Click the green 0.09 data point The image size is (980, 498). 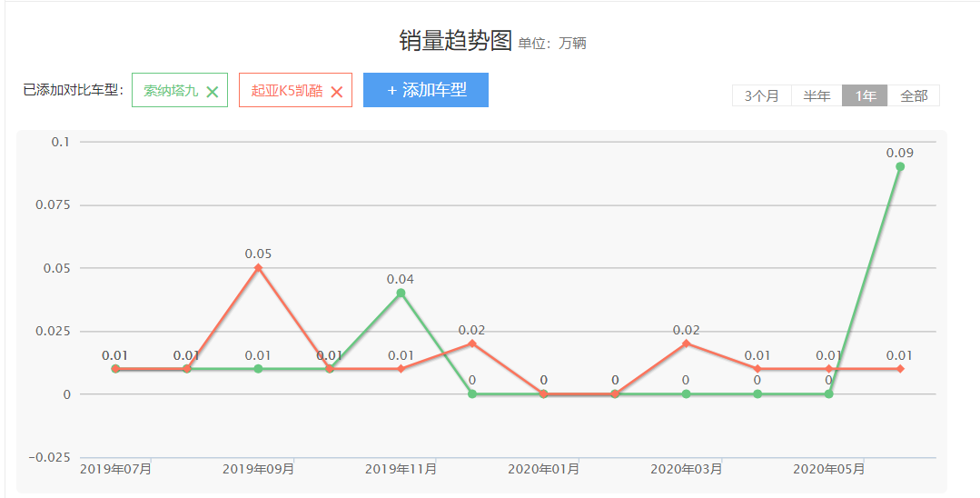coord(900,166)
